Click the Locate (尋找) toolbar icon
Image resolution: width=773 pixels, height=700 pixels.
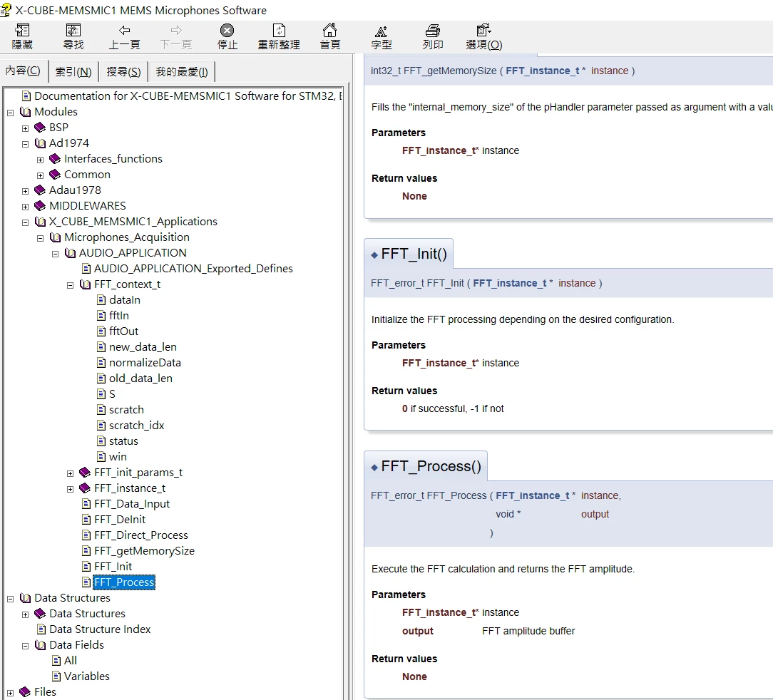tap(73, 31)
